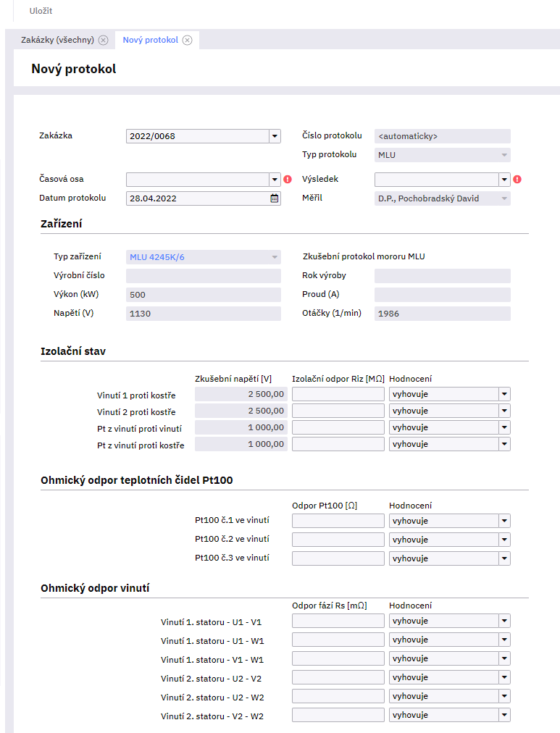Close the Nový protokol tab
The width and height of the screenshot is (560, 733).
point(187,41)
